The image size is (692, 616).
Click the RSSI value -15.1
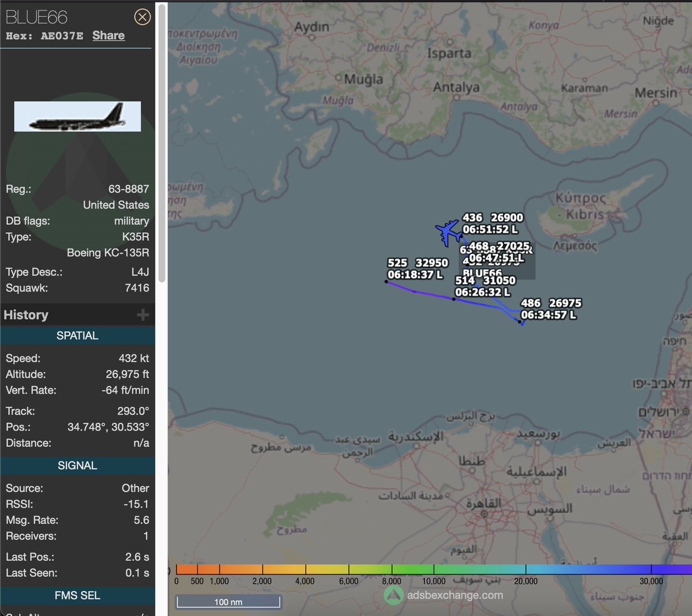pos(136,504)
